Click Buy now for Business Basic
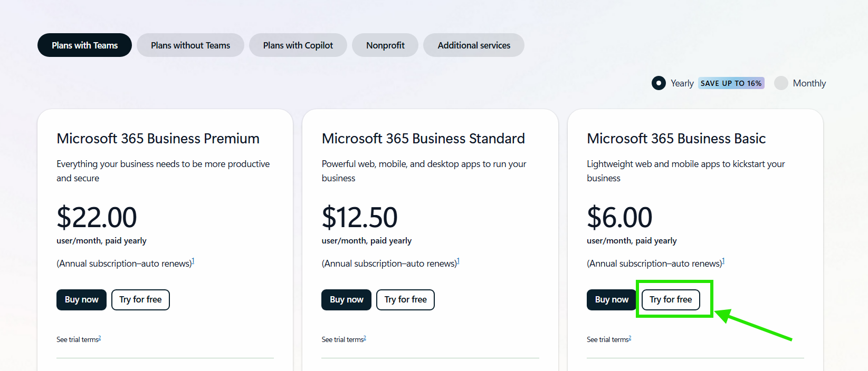This screenshot has width=868, height=371. [x=611, y=300]
